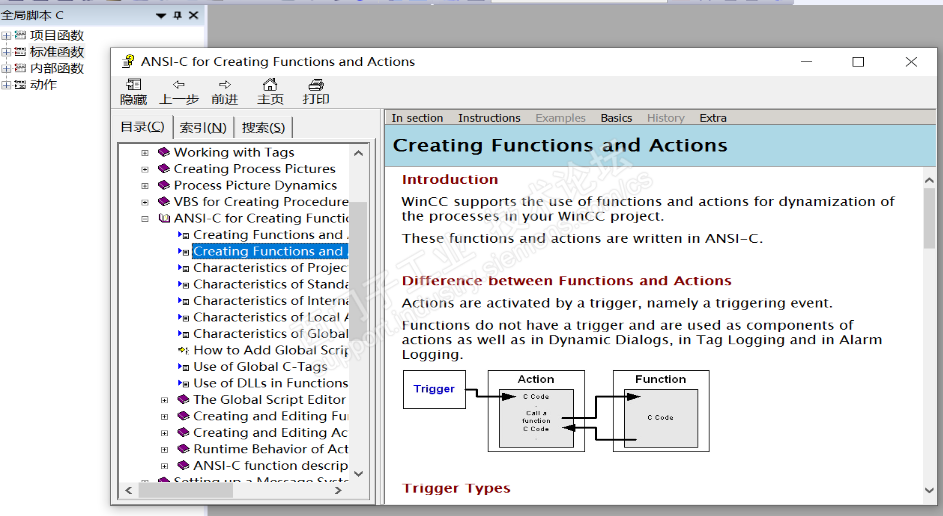Click the pin icon of 全局脚本 C panel
Screen dimensions: 943x516
(x=177, y=15)
